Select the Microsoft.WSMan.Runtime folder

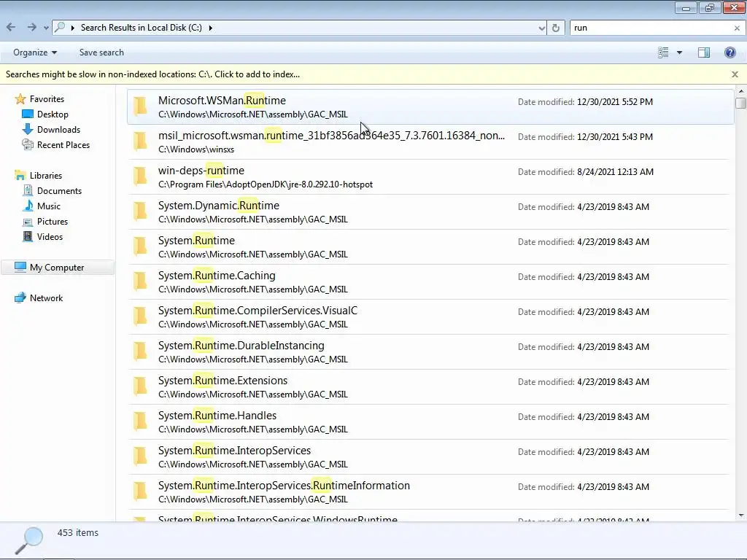[430, 106]
